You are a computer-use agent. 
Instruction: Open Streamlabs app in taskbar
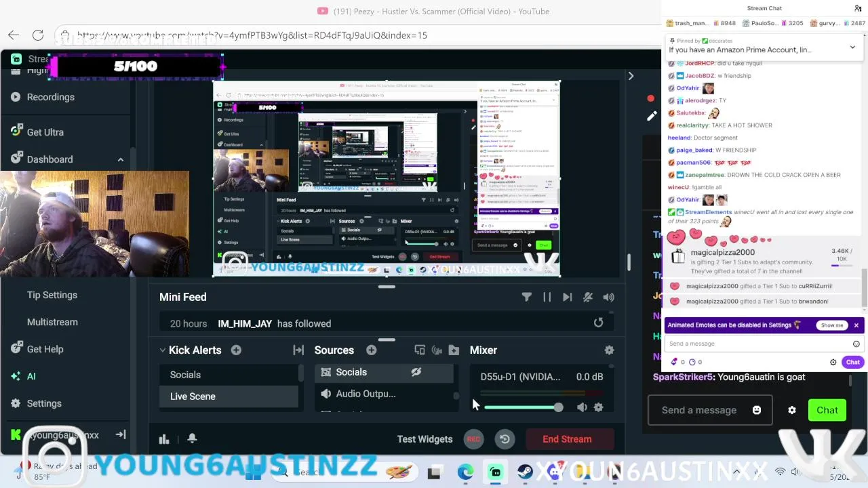pyautogui.click(x=496, y=472)
